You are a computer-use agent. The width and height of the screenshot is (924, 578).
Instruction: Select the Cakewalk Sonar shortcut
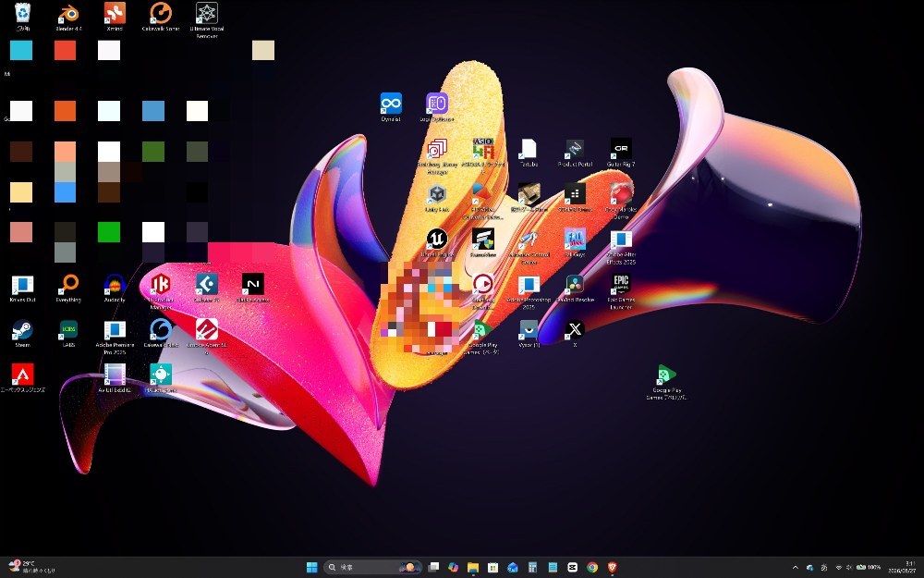tap(160, 16)
